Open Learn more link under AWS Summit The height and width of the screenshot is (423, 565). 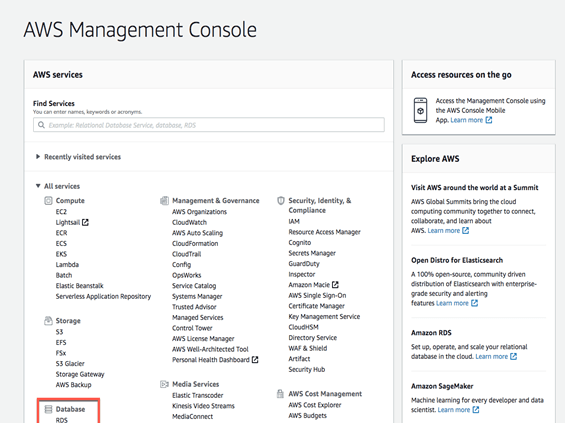pyautogui.click(x=444, y=231)
